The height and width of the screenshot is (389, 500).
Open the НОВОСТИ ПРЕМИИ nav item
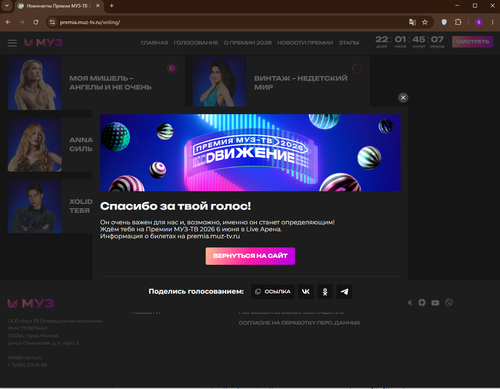point(305,43)
